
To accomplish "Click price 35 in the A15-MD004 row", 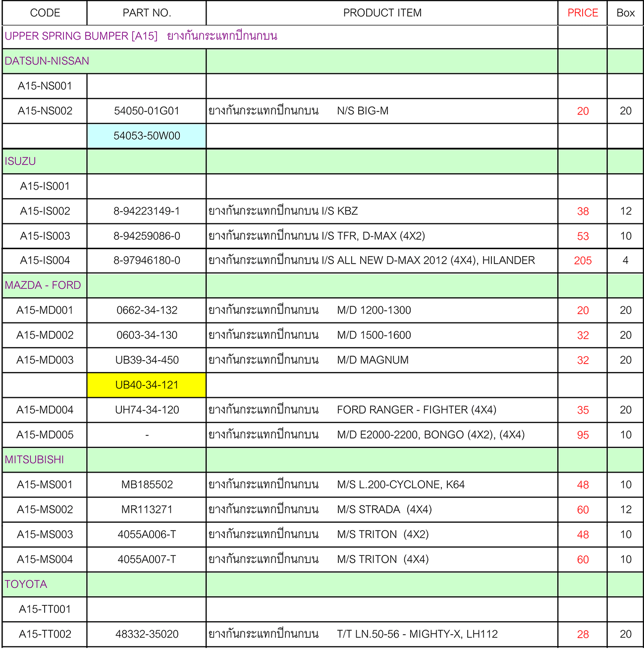I will [583, 410].
